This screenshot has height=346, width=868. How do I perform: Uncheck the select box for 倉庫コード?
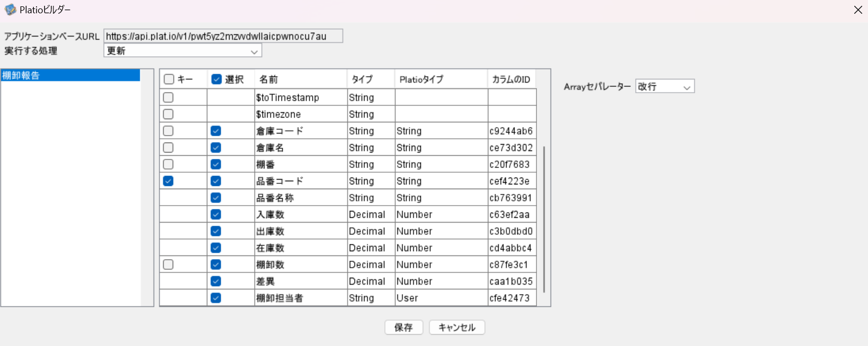(x=215, y=131)
